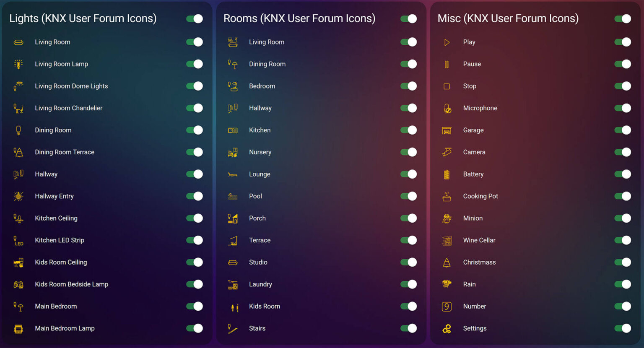Viewport: 644px width, 348px height.
Task: Click the Lounge chaise icon
Action: pos(232,174)
